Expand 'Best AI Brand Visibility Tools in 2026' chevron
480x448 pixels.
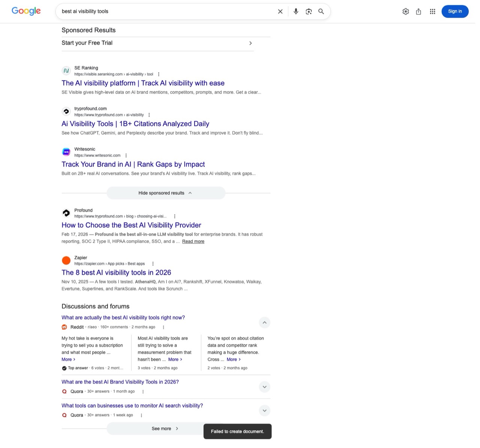point(264,387)
